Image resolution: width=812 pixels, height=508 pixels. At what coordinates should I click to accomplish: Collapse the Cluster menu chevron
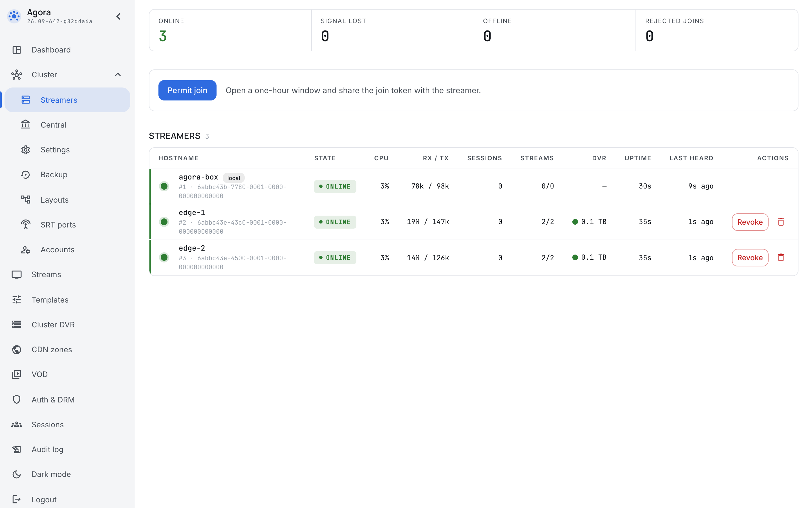coord(118,75)
